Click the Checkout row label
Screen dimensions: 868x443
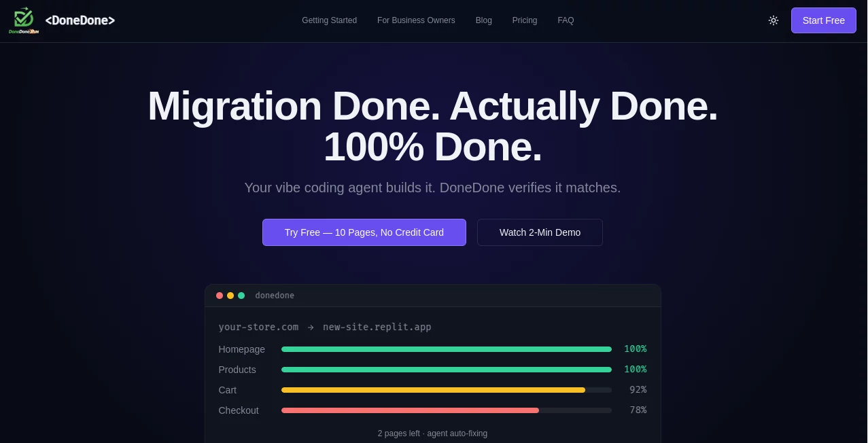(x=239, y=410)
